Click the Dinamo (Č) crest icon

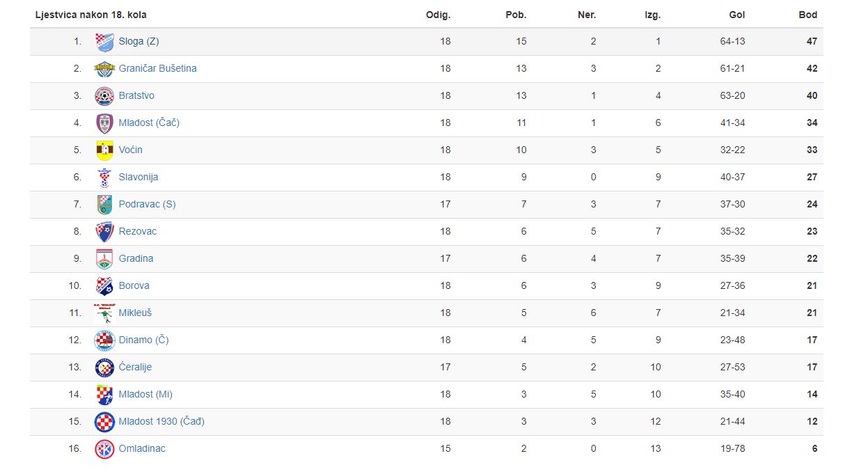(104, 340)
